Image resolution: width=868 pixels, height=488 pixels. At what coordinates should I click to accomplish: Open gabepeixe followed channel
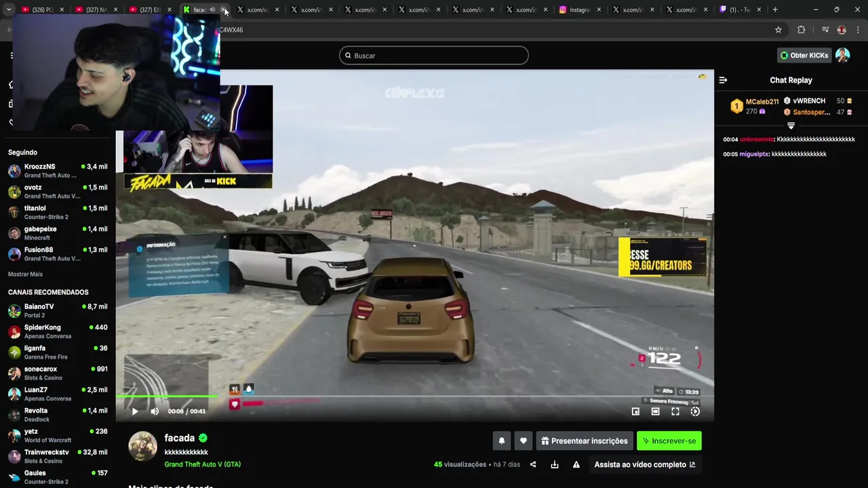[58, 233]
